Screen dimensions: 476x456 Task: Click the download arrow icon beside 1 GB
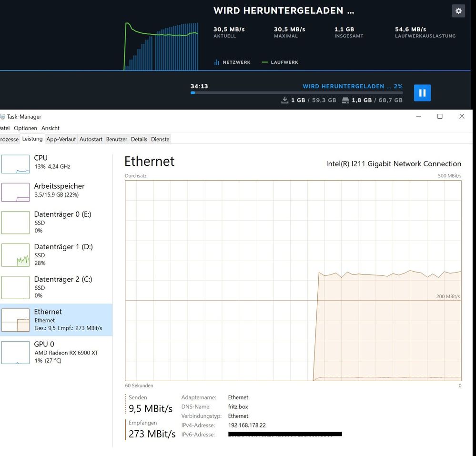point(285,100)
